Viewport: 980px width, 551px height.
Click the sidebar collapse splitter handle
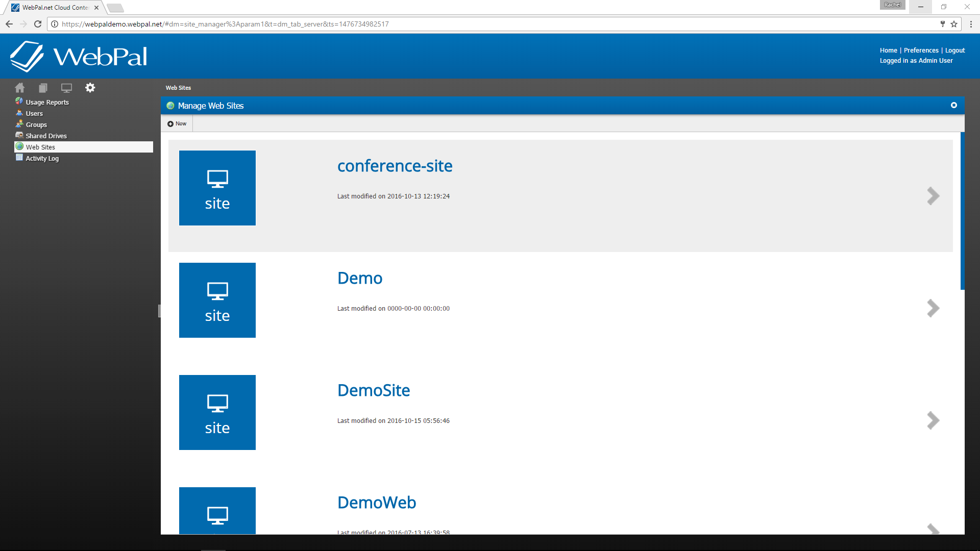point(159,311)
